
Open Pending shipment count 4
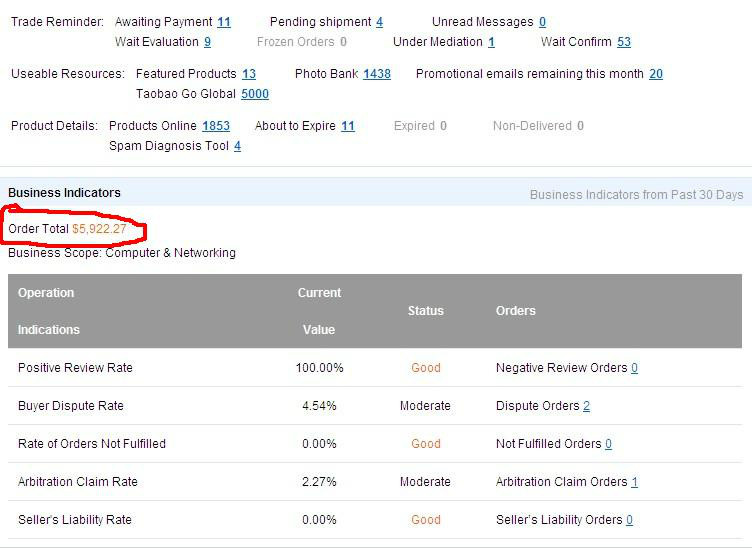pyautogui.click(x=380, y=22)
